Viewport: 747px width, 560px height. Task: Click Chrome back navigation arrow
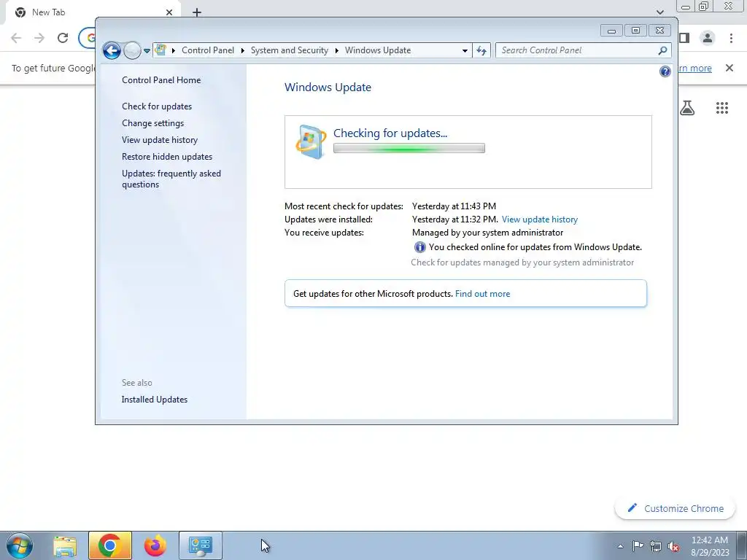point(16,38)
